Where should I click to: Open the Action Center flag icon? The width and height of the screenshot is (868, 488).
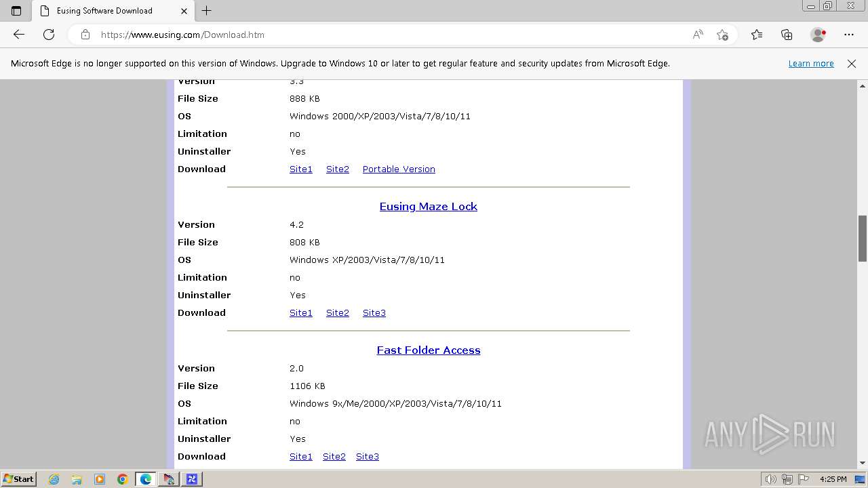click(x=803, y=479)
